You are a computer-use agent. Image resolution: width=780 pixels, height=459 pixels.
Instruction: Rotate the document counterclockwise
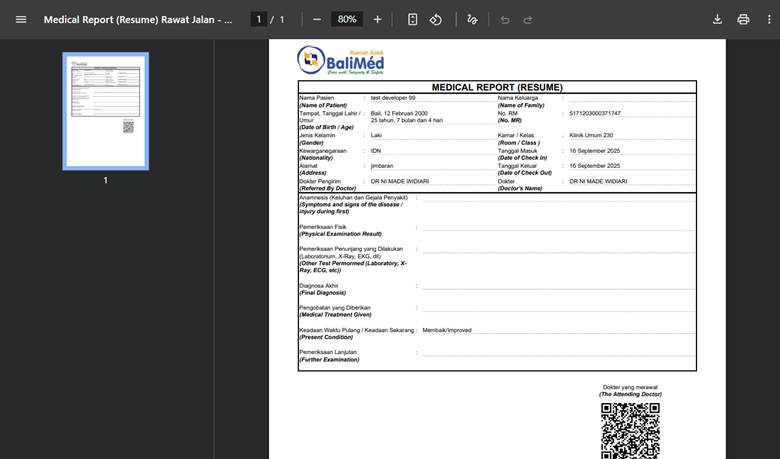tap(436, 19)
